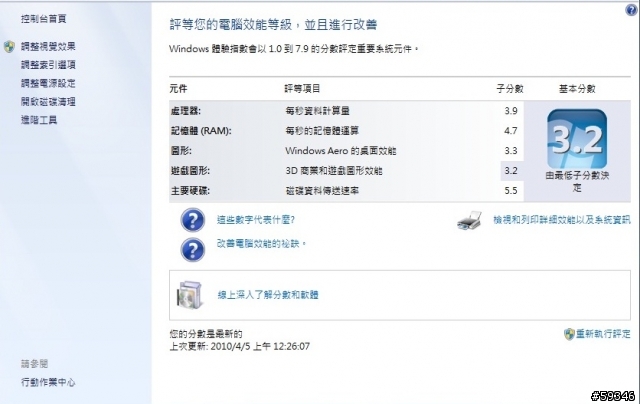The height and width of the screenshot is (404, 640).
Task: Open 調整視覺效果 link
Action: 48,47
